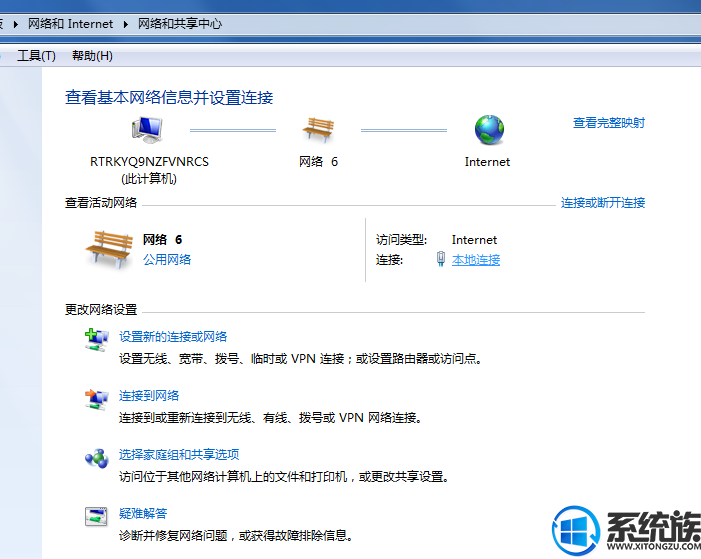Click the homegroup spheres icon
Image resolution: width=701 pixels, height=559 pixels.
point(97,458)
